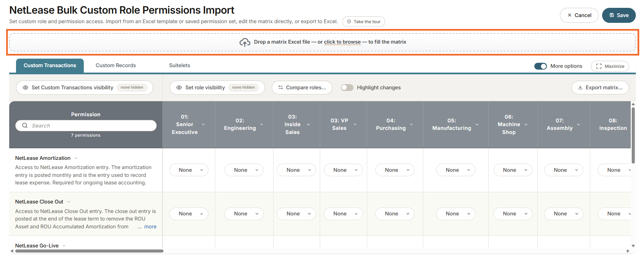
Task: Click the magnifier icon in Permission search
Action: tap(25, 125)
